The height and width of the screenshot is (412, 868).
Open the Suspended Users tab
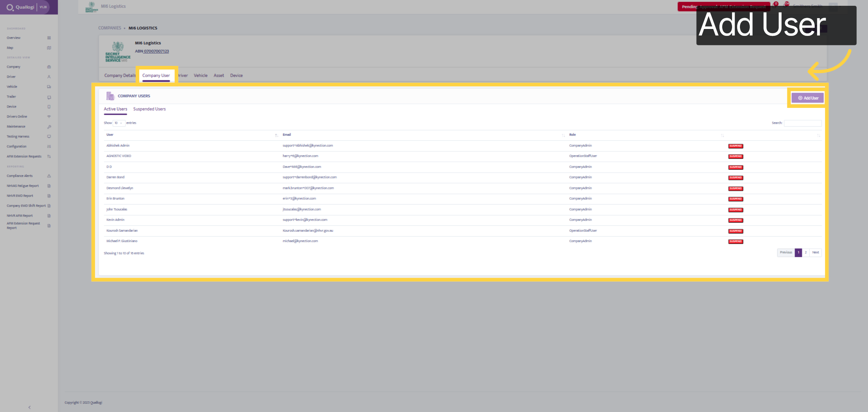pos(149,109)
